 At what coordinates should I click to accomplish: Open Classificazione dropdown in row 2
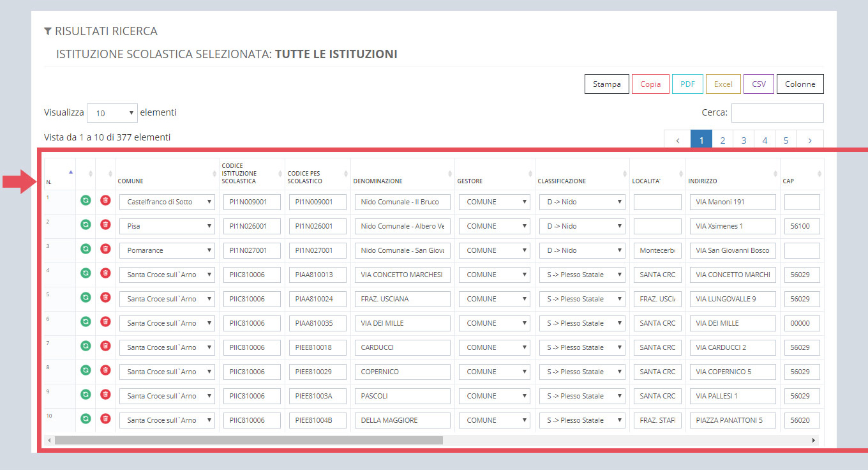(582, 226)
